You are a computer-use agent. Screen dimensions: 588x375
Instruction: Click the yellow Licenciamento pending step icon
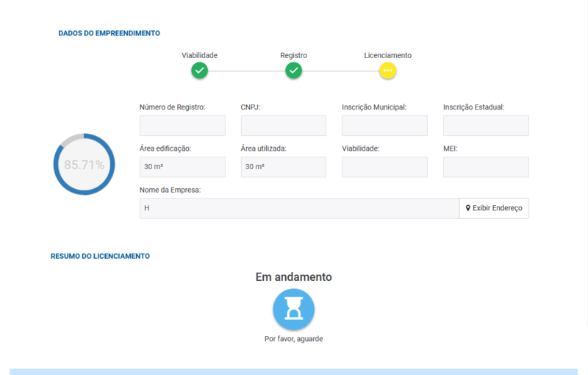[x=388, y=71]
